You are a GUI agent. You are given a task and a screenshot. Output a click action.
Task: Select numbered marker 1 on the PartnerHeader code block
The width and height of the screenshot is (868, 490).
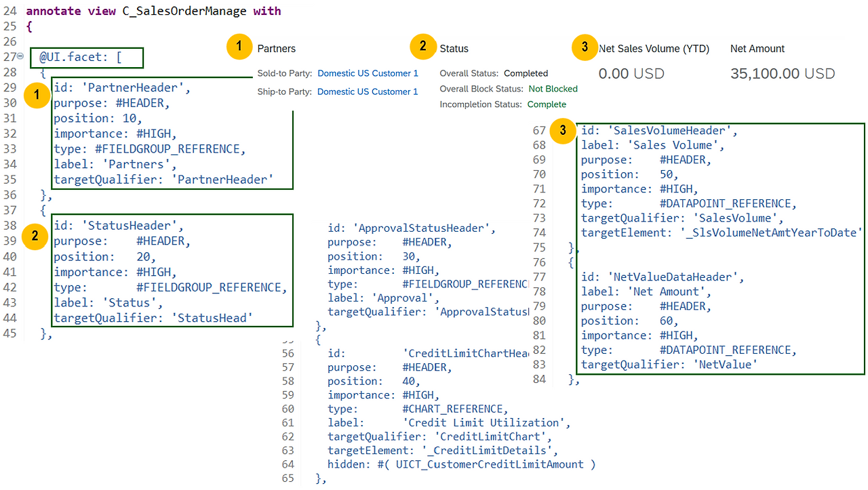pos(37,96)
